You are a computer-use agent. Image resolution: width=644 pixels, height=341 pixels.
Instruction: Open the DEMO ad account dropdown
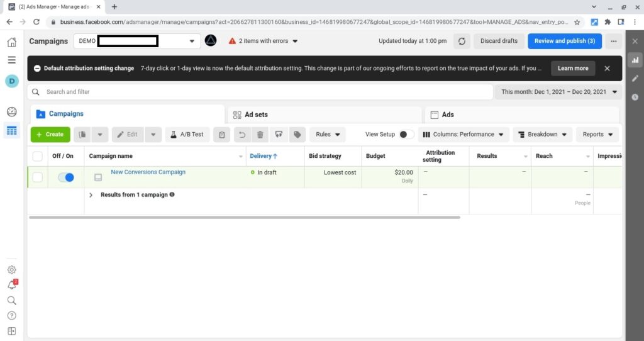[x=137, y=41]
